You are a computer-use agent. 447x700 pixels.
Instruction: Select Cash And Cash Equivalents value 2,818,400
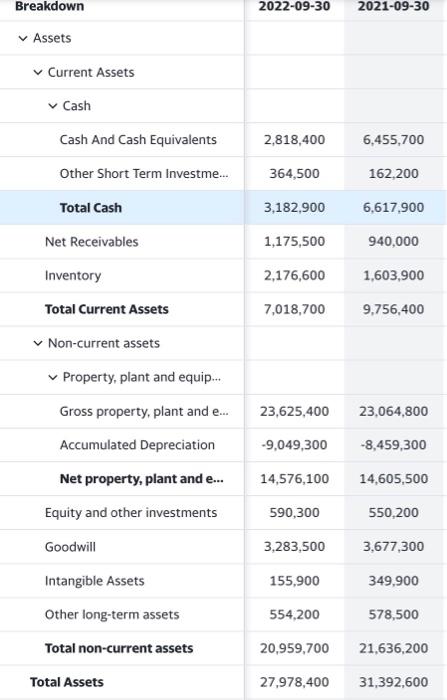click(x=294, y=140)
